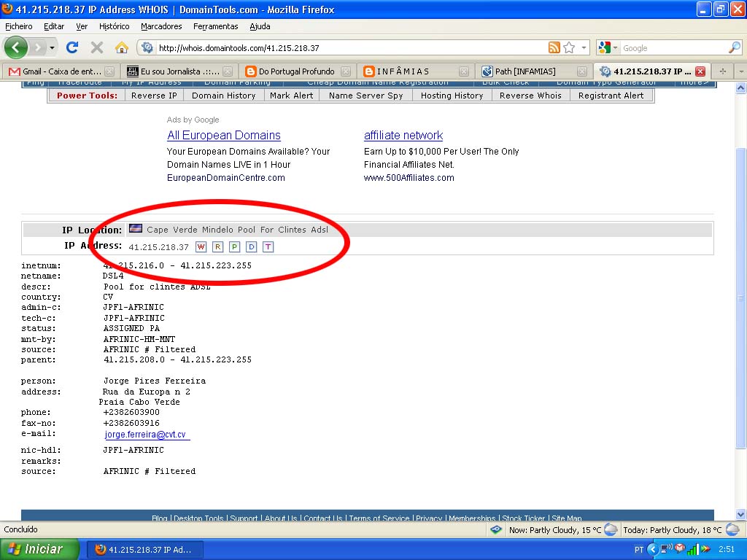This screenshot has width=747, height=560.
Task: Click the red W Whois icon
Action: click(x=201, y=246)
